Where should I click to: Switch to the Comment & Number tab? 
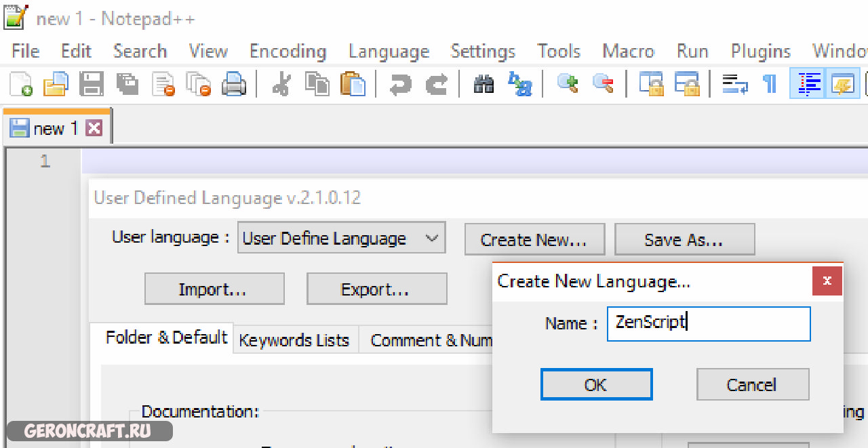click(x=431, y=340)
